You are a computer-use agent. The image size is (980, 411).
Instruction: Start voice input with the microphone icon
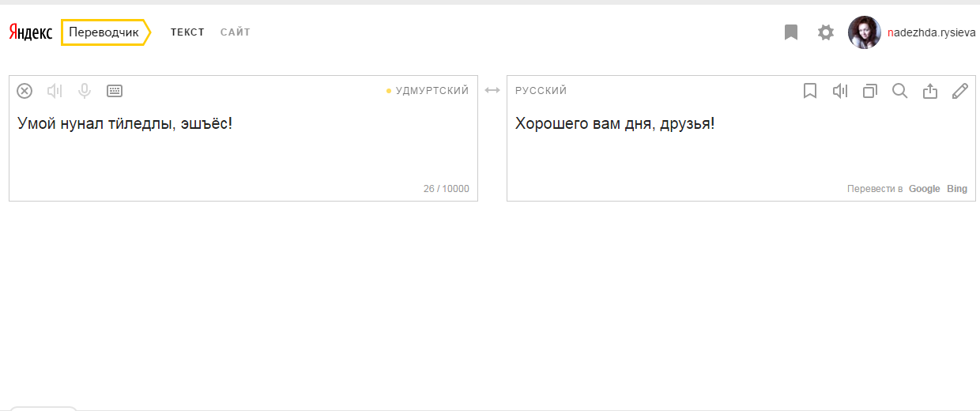[x=85, y=91]
